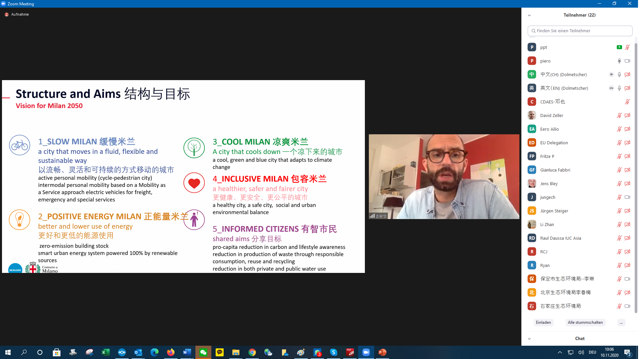Image resolution: width=644 pixels, height=359 pixels.
Task: Unmute CDAES participant microphone
Action: 627,102
